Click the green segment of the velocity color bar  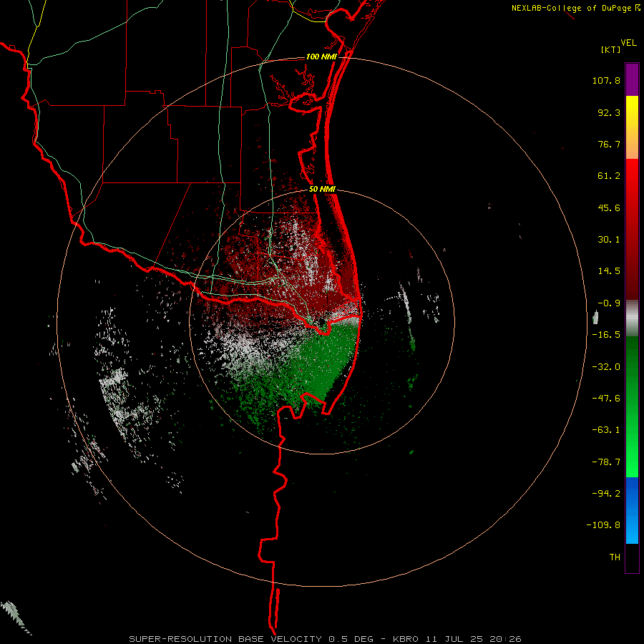pyautogui.click(x=632, y=406)
